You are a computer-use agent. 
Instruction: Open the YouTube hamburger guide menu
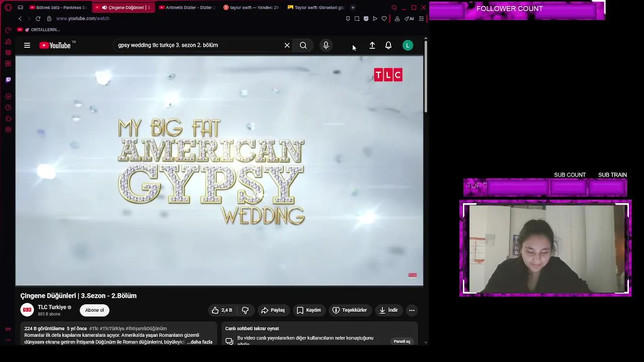[27, 45]
